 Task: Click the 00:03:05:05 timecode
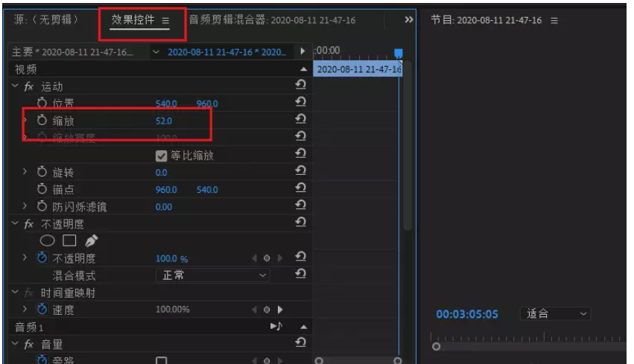[467, 314]
